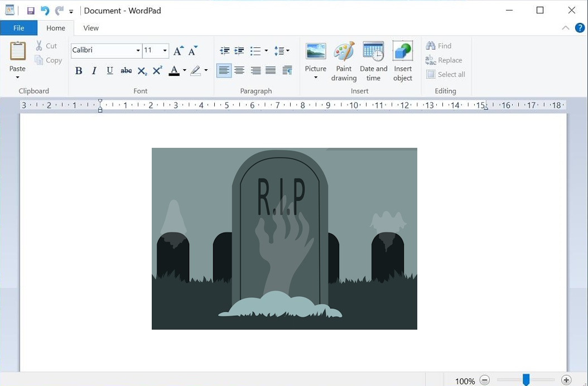Toggle Bold formatting
588x386 pixels.
79,71
